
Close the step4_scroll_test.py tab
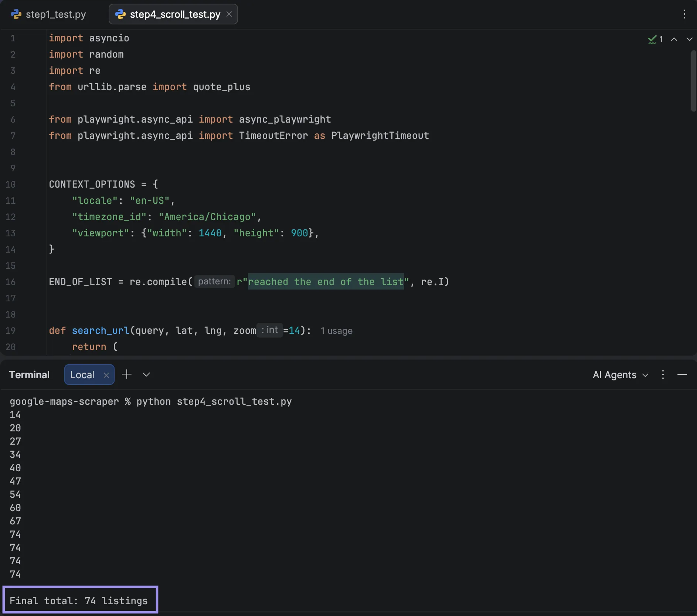tap(229, 14)
